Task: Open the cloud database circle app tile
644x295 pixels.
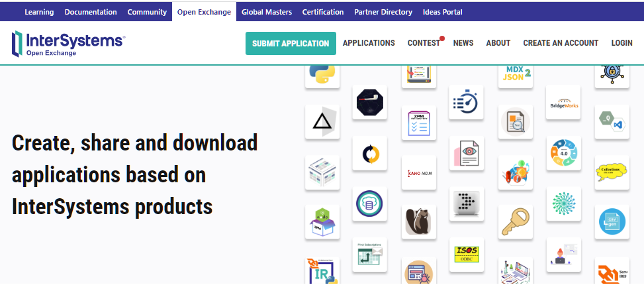Action: [369, 204]
